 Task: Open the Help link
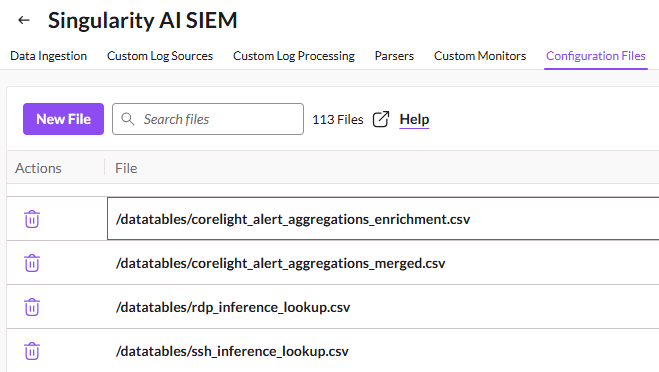click(414, 119)
